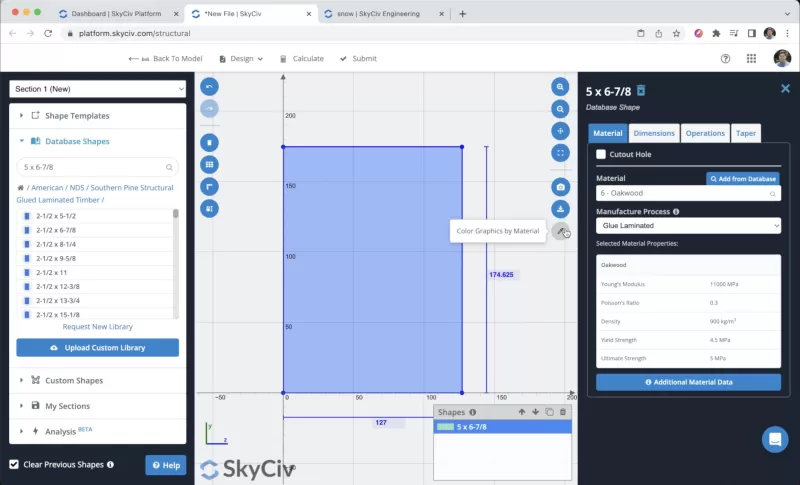Move shape up in the Shapes panel
800x485 pixels.
521,412
